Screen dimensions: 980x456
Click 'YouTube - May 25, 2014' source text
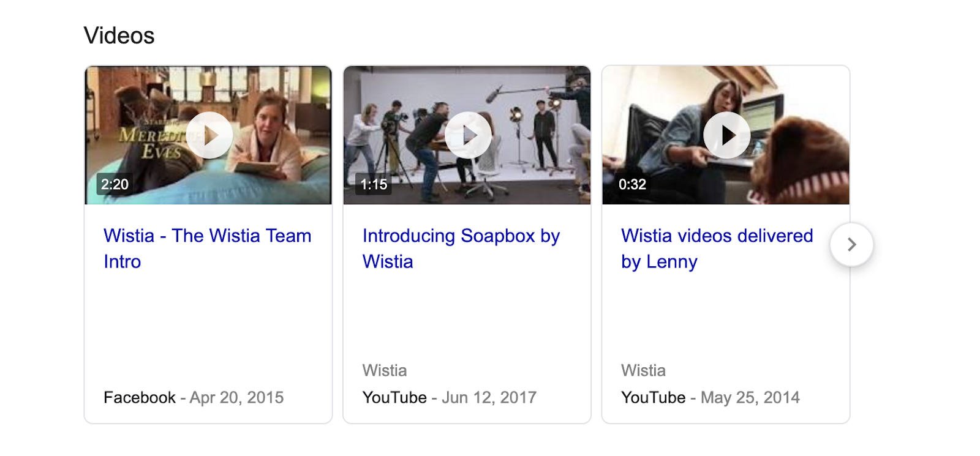click(710, 398)
